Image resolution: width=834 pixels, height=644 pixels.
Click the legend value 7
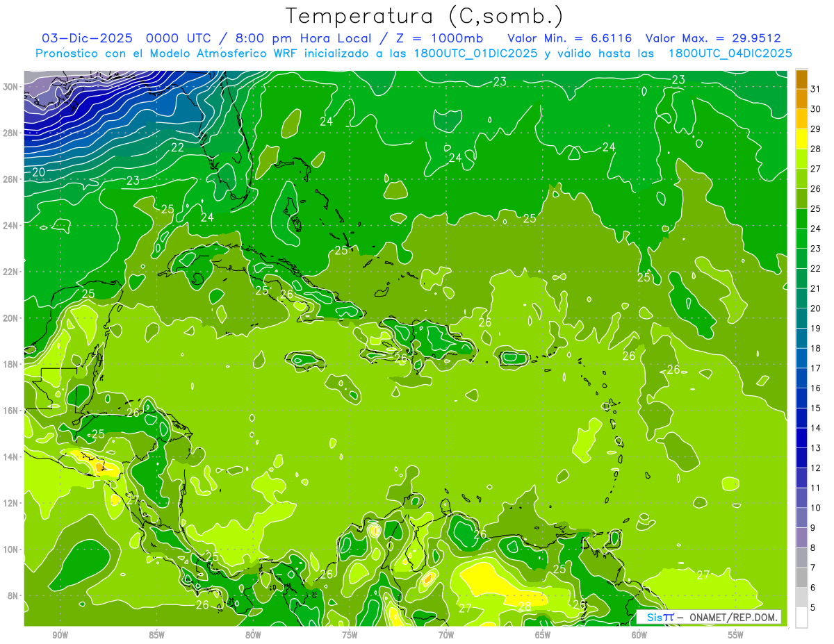point(813,568)
